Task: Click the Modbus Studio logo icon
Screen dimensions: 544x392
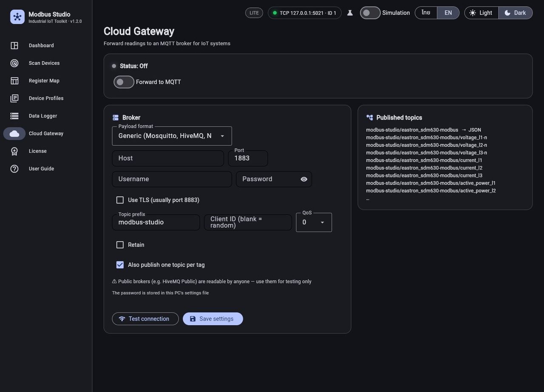Action: point(17,17)
